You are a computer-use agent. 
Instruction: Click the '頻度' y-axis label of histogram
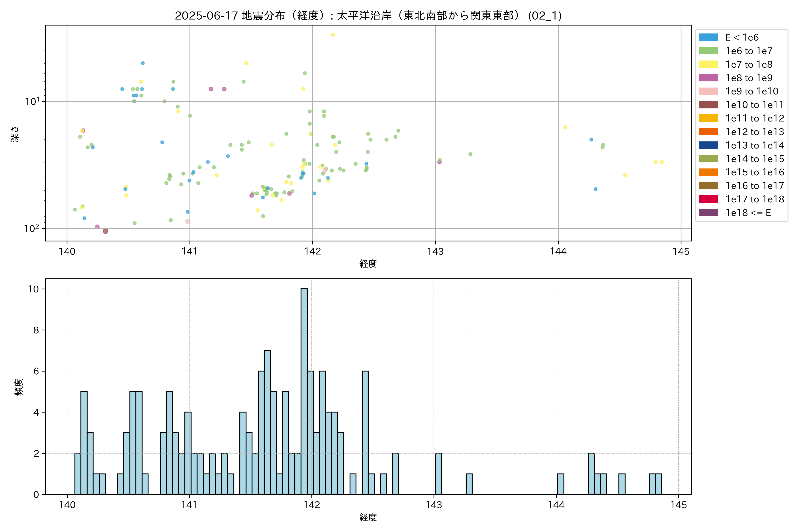coord(19,387)
